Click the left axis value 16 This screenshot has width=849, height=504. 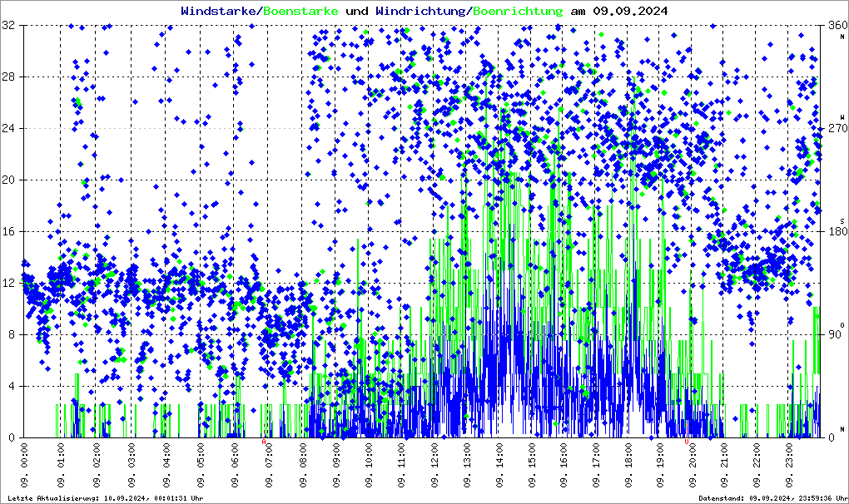[9, 232]
